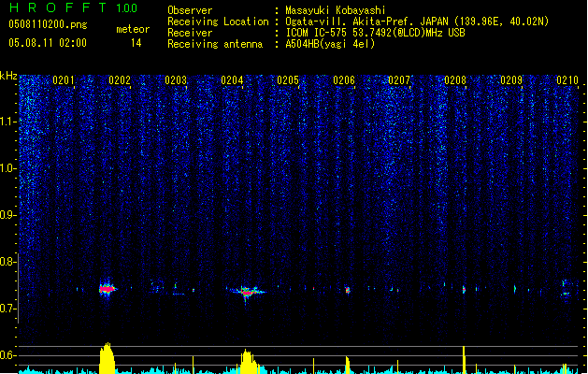588x374 pixels.
Task: Click the tall yellow spike below 0208
Action: (464, 360)
